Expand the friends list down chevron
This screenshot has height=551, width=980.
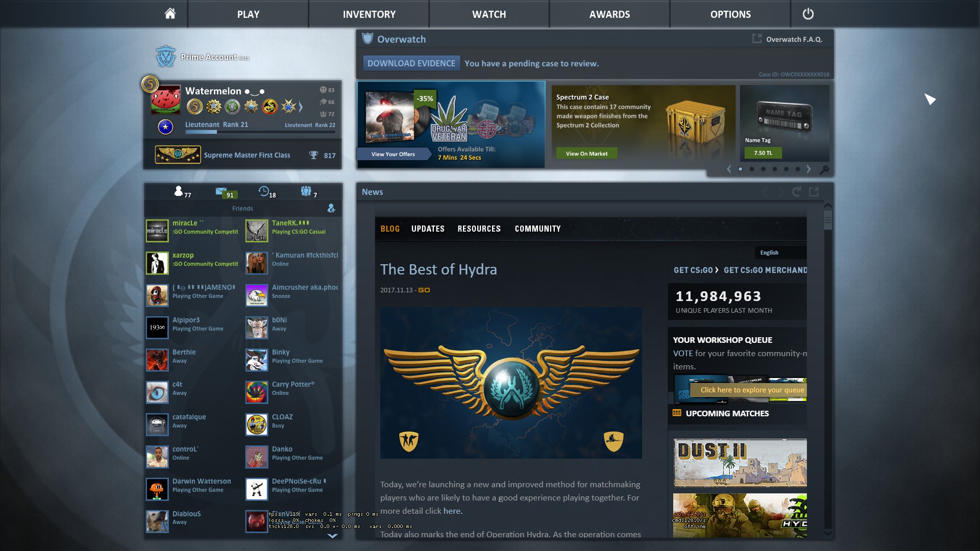(x=332, y=536)
